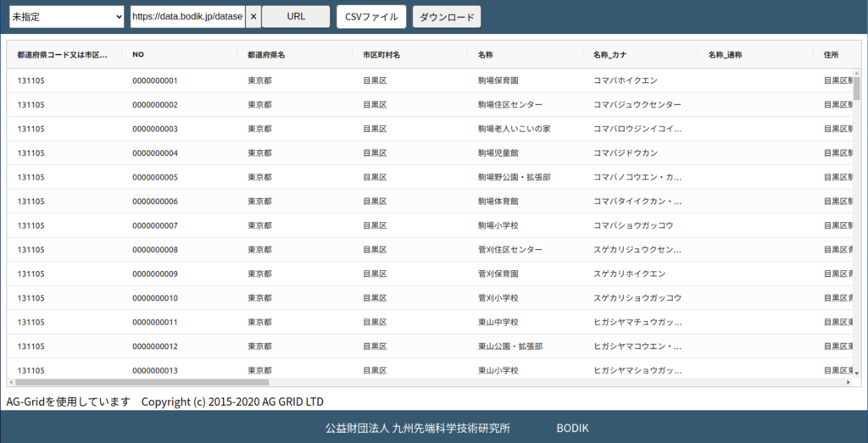The image size is (868, 443).
Task: Sort by the 名称 column header
Action: click(x=486, y=55)
